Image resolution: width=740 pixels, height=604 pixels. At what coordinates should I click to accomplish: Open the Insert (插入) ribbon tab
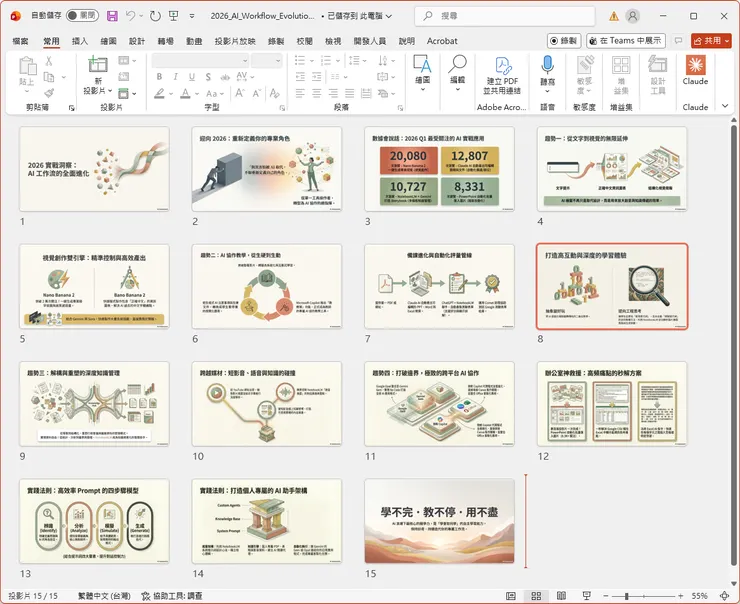80,41
